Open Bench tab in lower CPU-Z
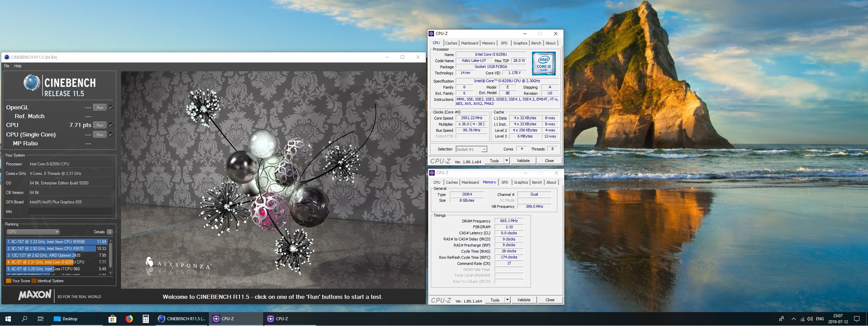The height and width of the screenshot is (326, 868). [x=537, y=182]
